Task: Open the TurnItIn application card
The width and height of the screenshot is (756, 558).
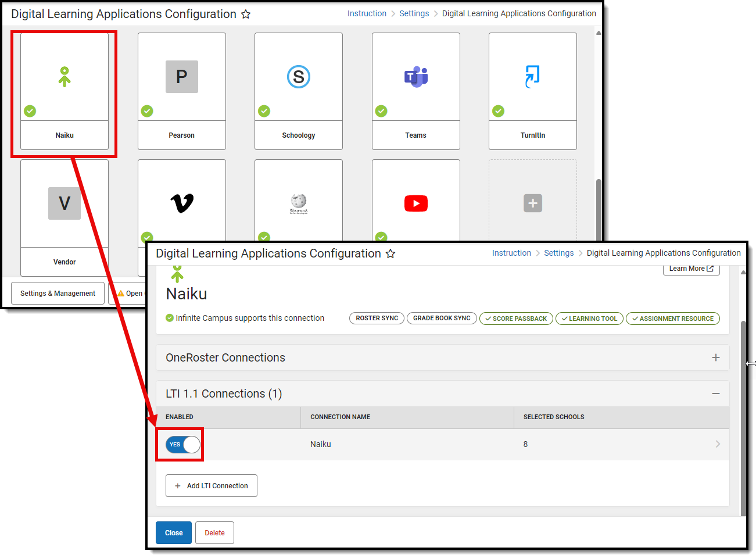Action: click(x=533, y=91)
